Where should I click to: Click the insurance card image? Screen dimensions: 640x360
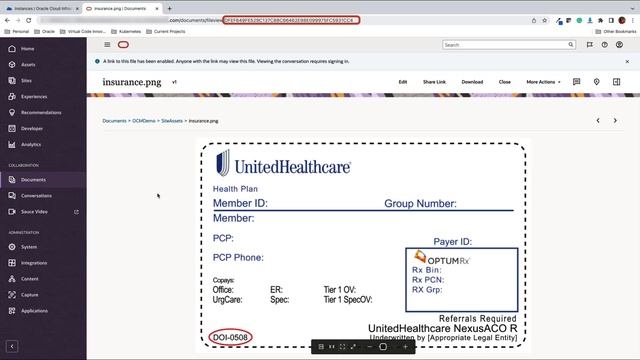tap(363, 245)
